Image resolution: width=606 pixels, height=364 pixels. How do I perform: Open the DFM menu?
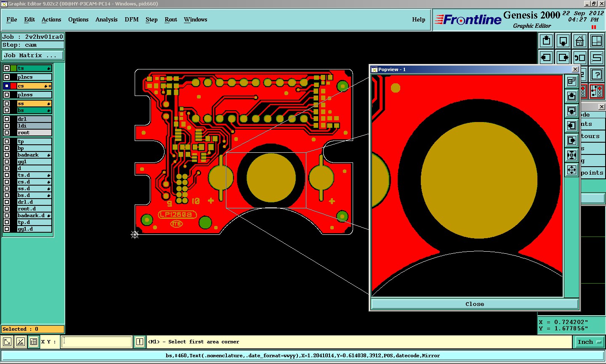[x=132, y=19]
